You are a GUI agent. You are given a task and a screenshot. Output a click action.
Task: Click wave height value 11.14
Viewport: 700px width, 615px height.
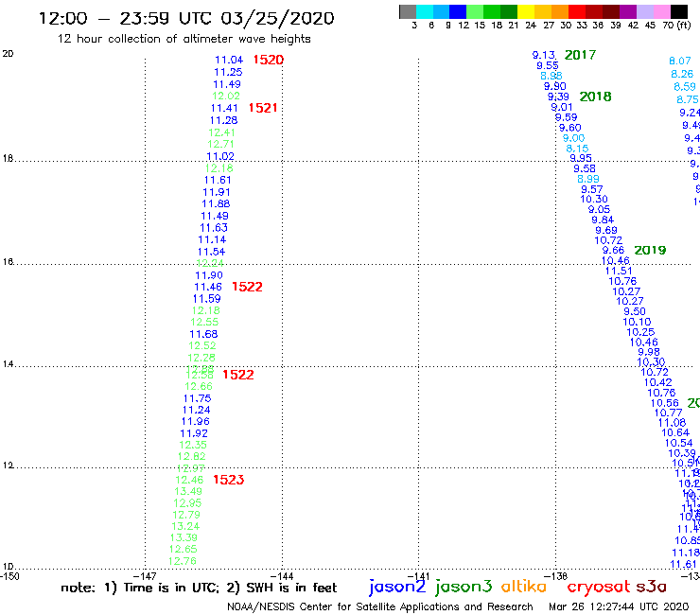tap(212, 239)
